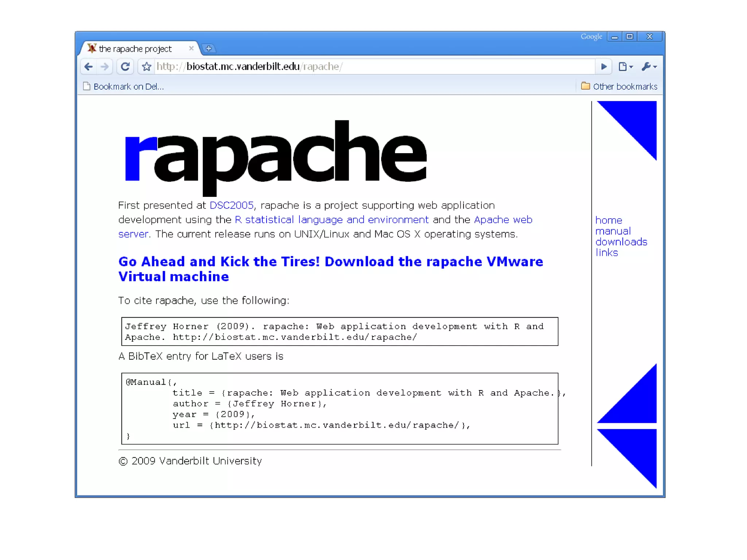Select the rapache project tab
This screenshot has width=747, height=560.
tap(135, 49)
